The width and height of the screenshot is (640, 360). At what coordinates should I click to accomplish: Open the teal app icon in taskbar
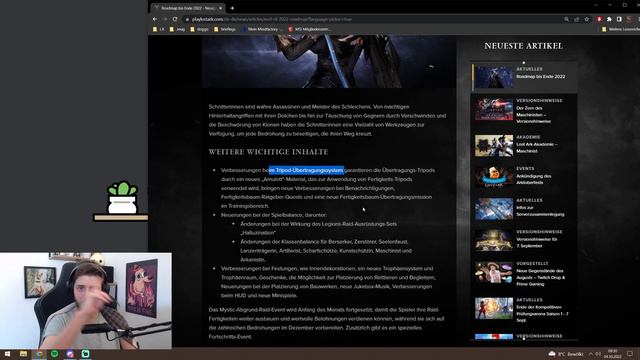(x=85, y=354)
